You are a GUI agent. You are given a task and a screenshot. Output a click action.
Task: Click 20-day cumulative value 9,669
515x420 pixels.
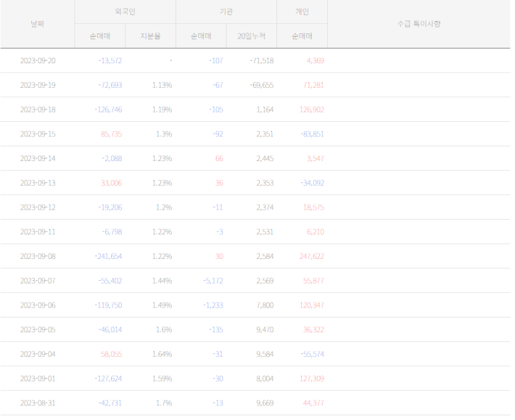tap(265, 403)
